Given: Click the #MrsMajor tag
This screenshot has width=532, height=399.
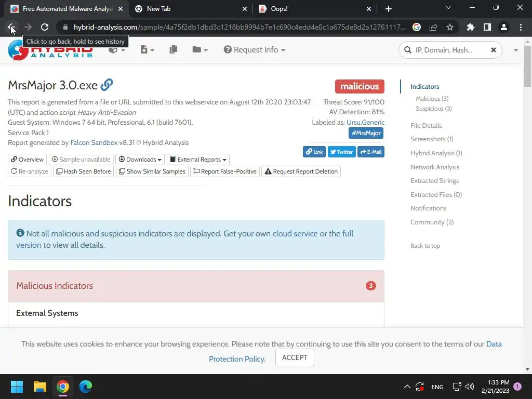Looking at the screenshot, I should click(366, 133).
